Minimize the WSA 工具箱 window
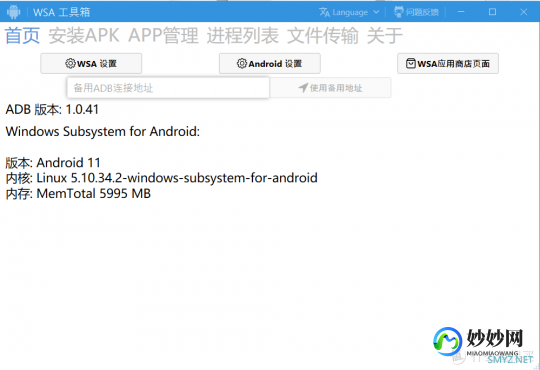 461,12
